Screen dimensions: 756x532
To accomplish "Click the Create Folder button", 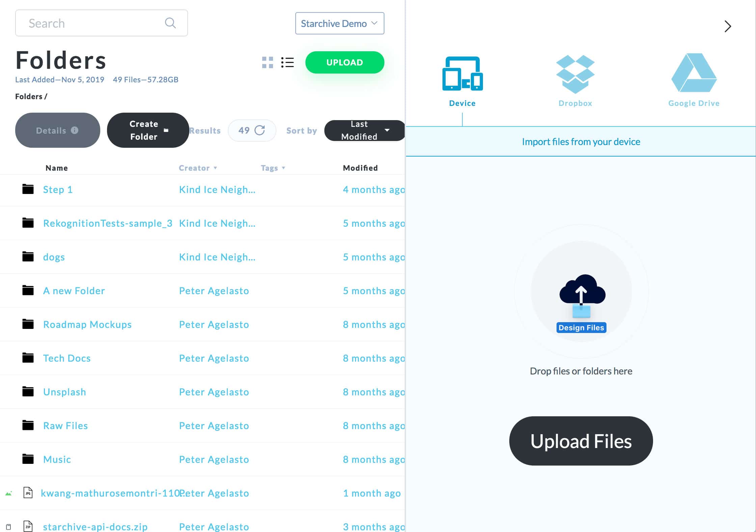I will (148, 130).
